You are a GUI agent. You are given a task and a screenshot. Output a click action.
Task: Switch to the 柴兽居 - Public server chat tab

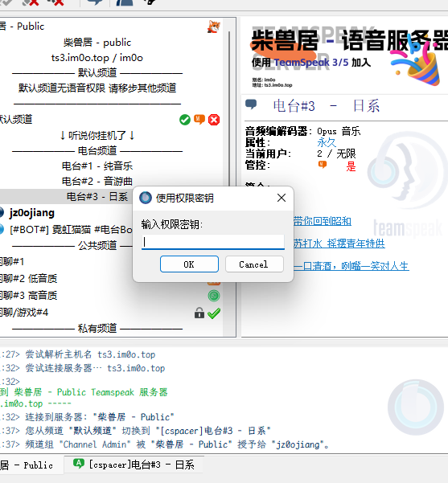click(28, 465)
